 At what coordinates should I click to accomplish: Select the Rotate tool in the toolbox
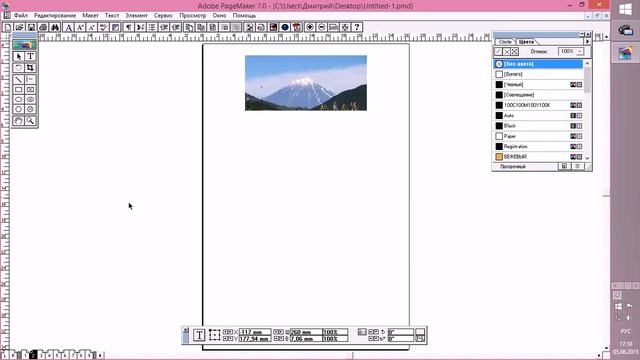tap(18, 68)
